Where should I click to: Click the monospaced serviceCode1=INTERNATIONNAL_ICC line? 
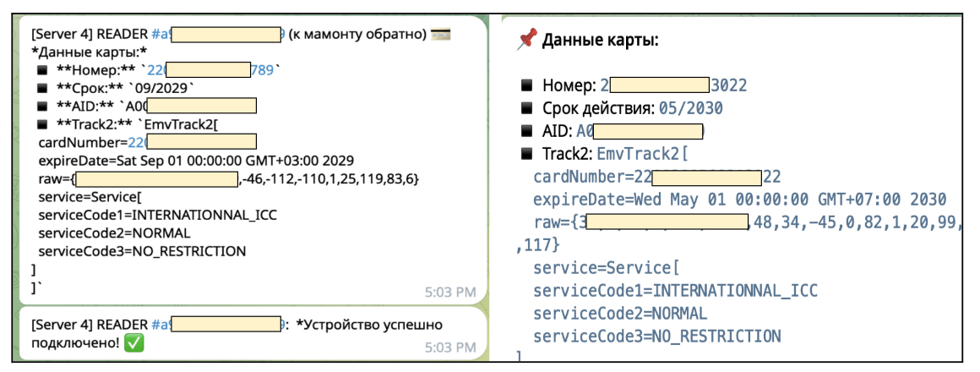pos(675,291)
